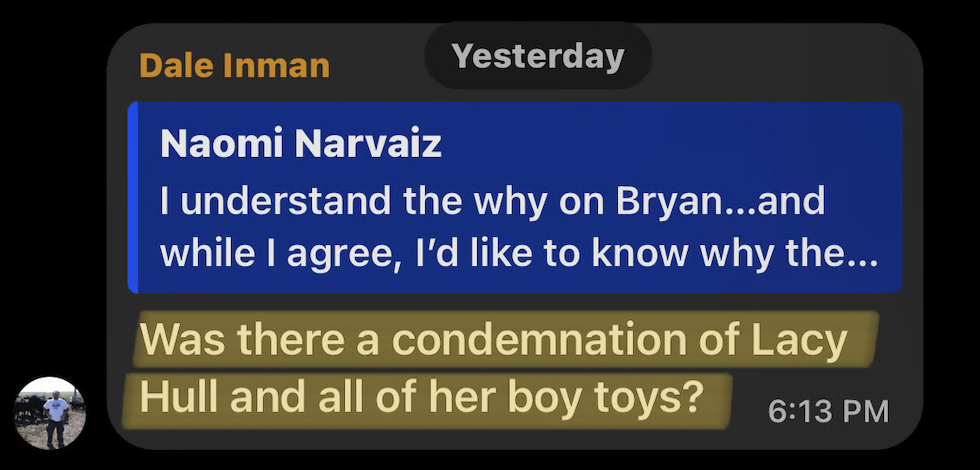This screenshot has height=470, width=980.
Task: Select the Naomi Narvaiz name in quoted reply
Action: [301, 145]
